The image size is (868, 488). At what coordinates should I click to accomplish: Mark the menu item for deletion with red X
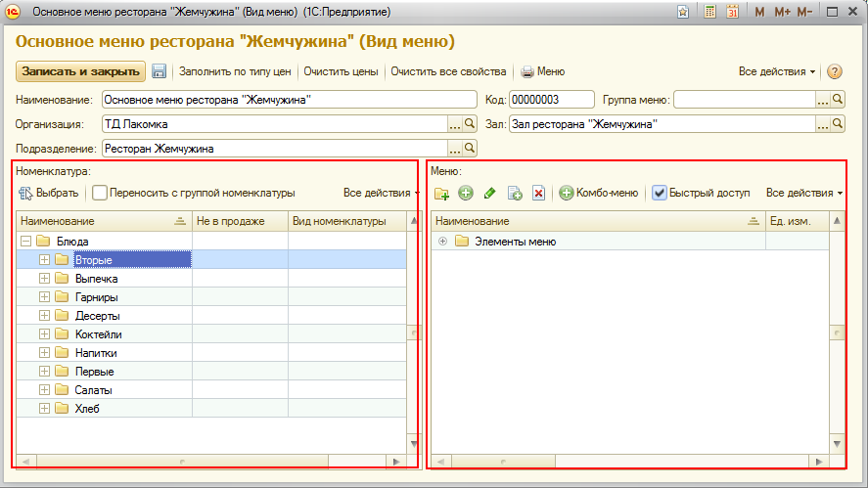pos(538,194)
